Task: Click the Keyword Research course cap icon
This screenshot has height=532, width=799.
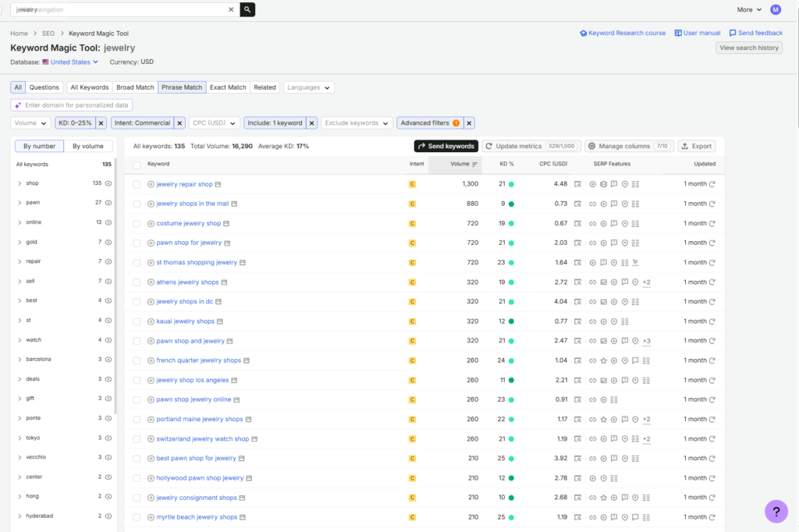Action: pyautogui.click(x=583, y=33)
